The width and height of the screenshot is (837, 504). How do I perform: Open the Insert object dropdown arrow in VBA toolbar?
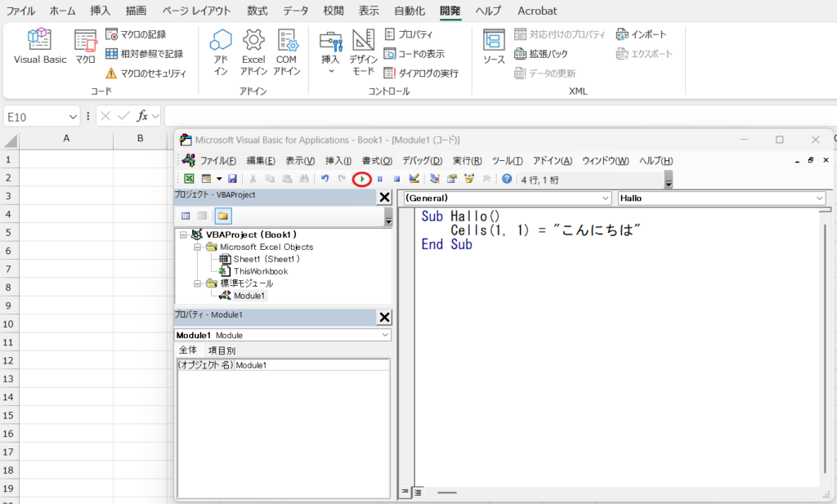[219, 179]
